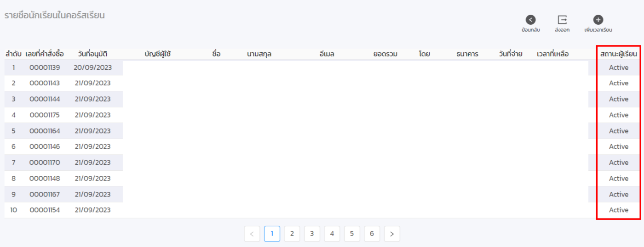The height and width of the screenshot is (247, 644).
Task: Navigate to last page 6
Action: pyautogui.click(x=372, y=234)
